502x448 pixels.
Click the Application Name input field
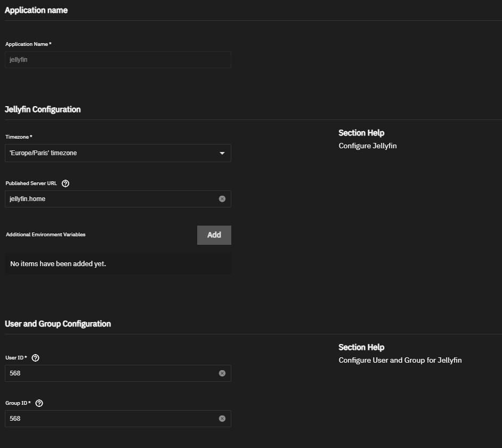coord(117,60)
